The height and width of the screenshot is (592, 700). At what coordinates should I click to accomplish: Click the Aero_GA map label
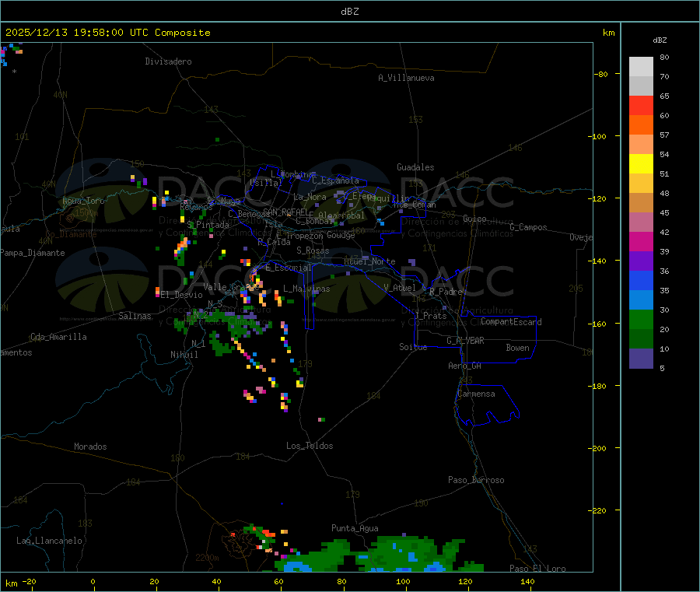click(465, 366)
